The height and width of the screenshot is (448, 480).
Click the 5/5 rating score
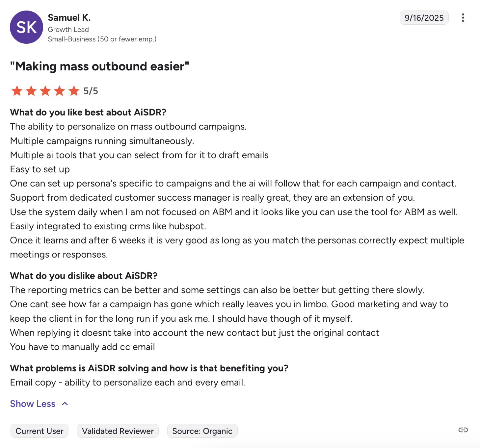pos(91,91)
